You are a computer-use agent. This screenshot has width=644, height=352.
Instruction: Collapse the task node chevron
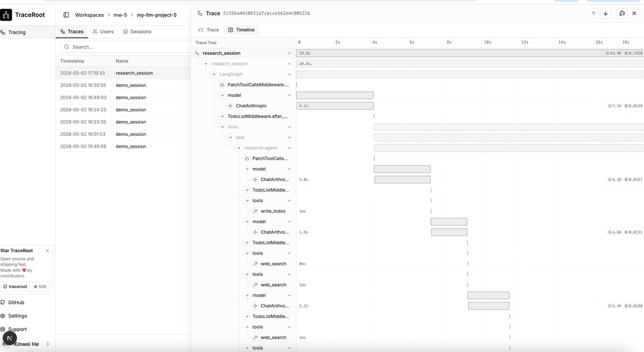click(289, 137)
